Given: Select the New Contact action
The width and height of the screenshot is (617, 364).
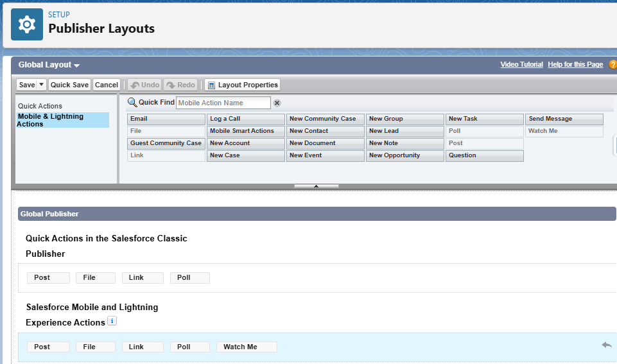Looking at the screenshot, I should pyautogui.click(x=326, y=131).
